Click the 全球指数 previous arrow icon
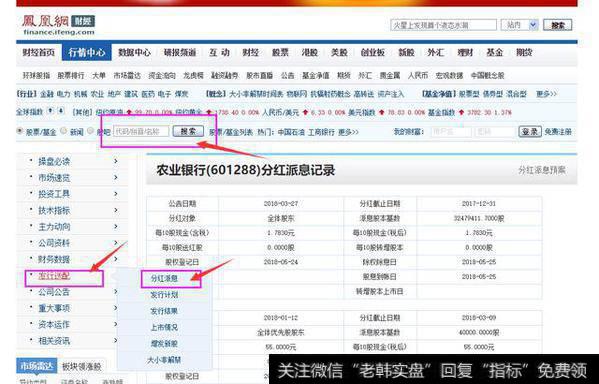 (x=50, y=111)
